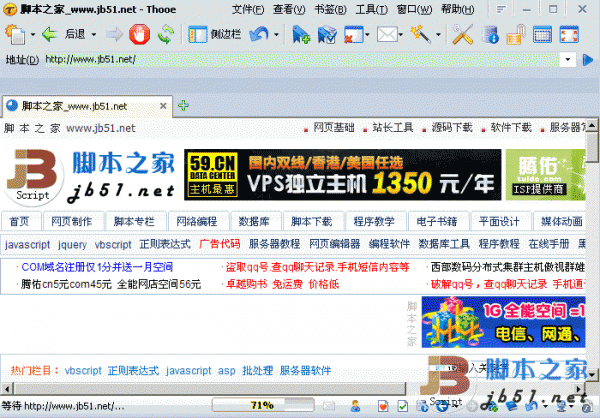Image resolution: width=600 pixels, height=418 pixels.
Task: Expand the 后退 history dropdown arrow
Action: click(93, 34)
